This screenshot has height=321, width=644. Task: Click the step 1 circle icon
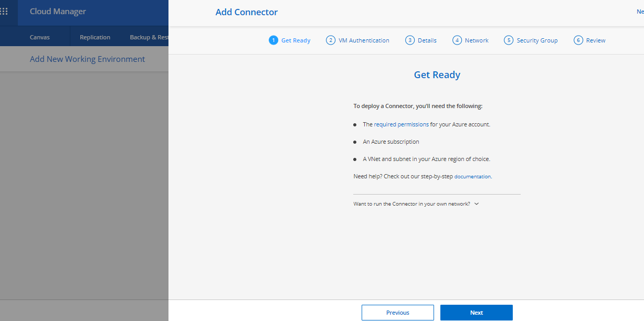273,40
